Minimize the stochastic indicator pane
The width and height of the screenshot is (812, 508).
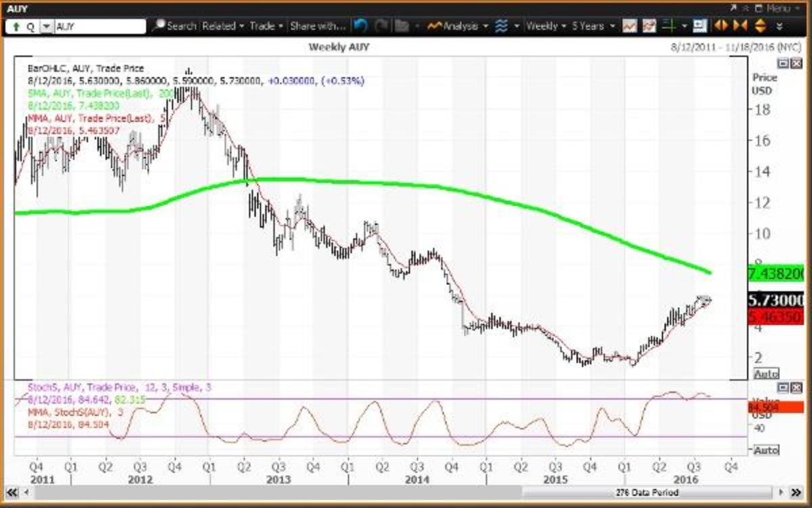[782, 387]
